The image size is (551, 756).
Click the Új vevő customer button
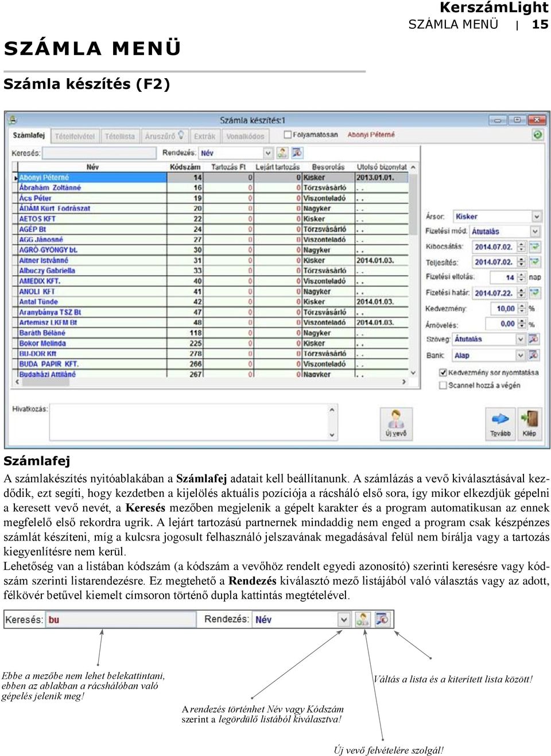(x=396, y=424)
